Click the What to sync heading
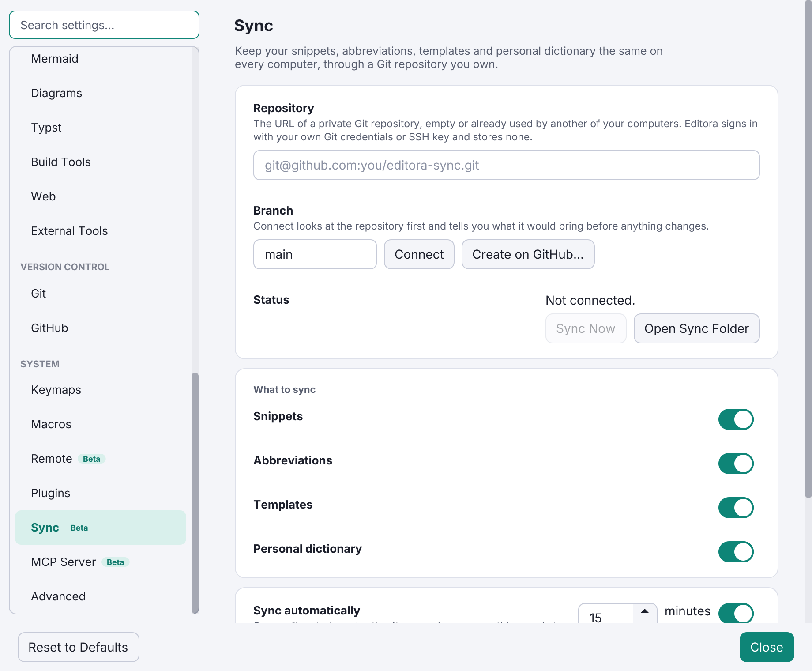The width and height of the screenshot is (812, 671). tap(284, 389)
